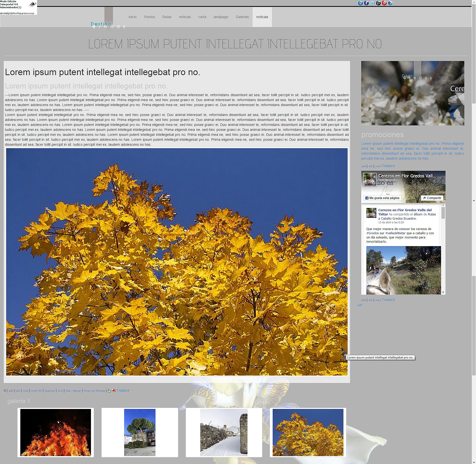Click 'mod' link under Facebook widget
This screenshot has width=476, height=464.
point(378,300)
